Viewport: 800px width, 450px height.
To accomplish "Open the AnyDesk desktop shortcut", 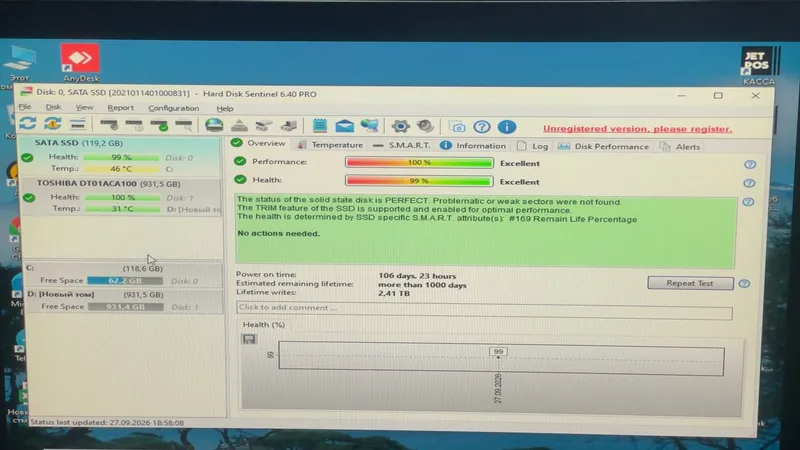I will [x=80, y=63].
